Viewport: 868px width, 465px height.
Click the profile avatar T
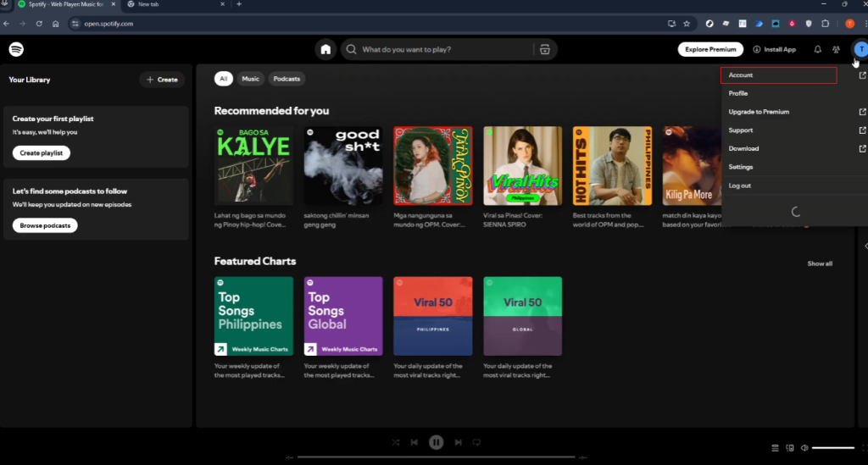pyautogui.click(x=861, y=49)
